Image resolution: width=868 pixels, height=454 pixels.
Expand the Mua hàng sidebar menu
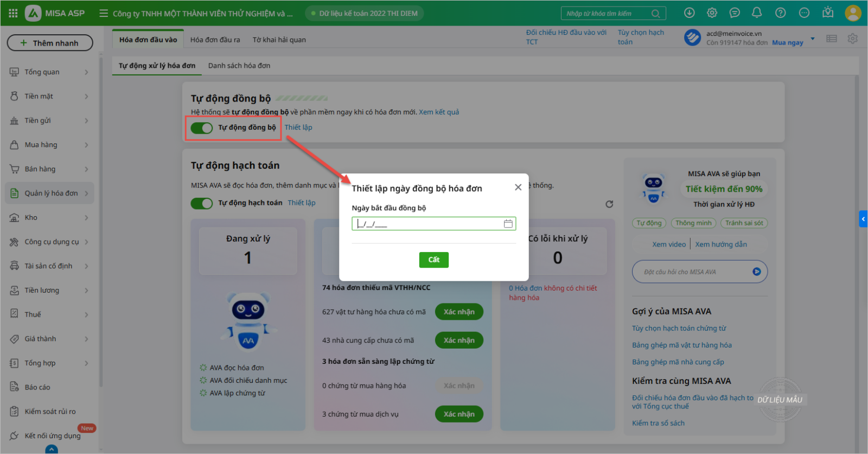[49, 145]
